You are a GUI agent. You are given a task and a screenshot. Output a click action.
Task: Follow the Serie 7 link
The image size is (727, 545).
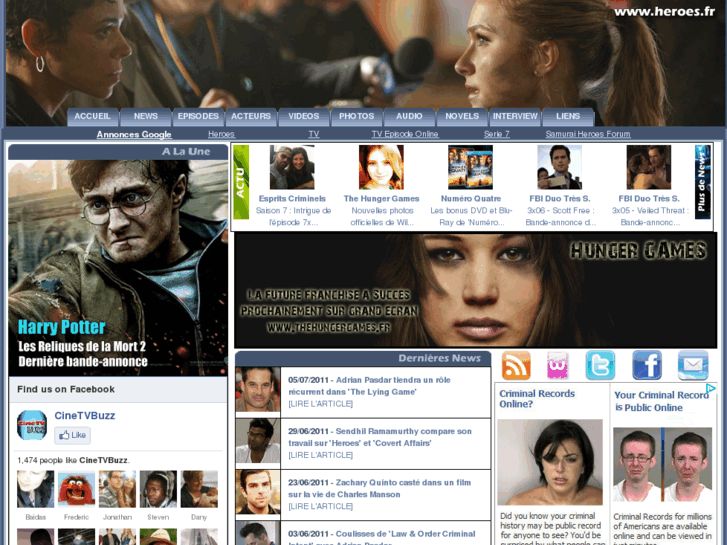[497, 134]
